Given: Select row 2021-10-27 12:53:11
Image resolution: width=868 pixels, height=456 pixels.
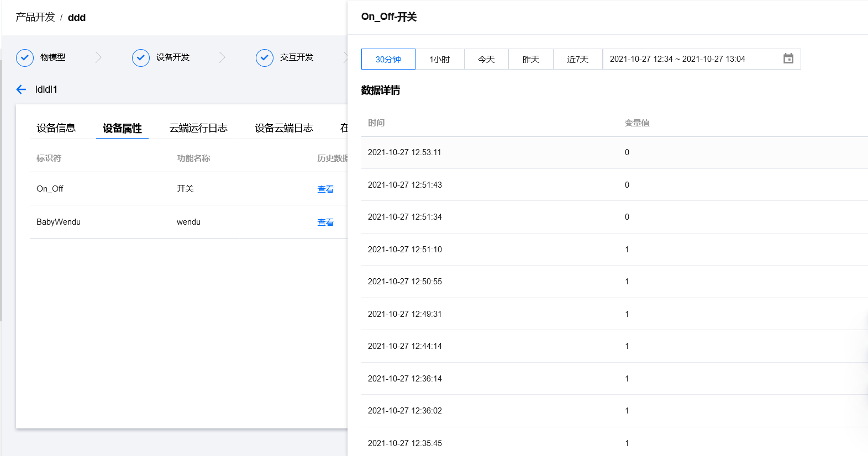Looking at the screenshot, I should click(x=614, y=152).
